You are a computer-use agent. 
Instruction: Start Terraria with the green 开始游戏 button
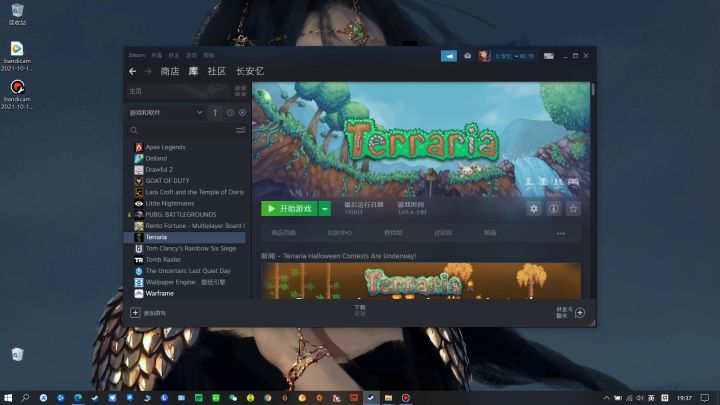[x=289, y=209]
